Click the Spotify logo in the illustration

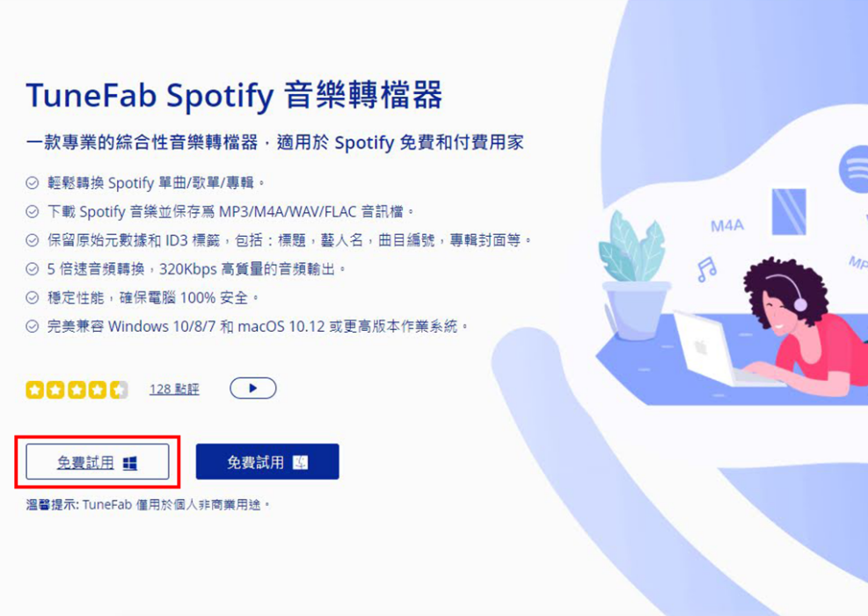point(854,168)
